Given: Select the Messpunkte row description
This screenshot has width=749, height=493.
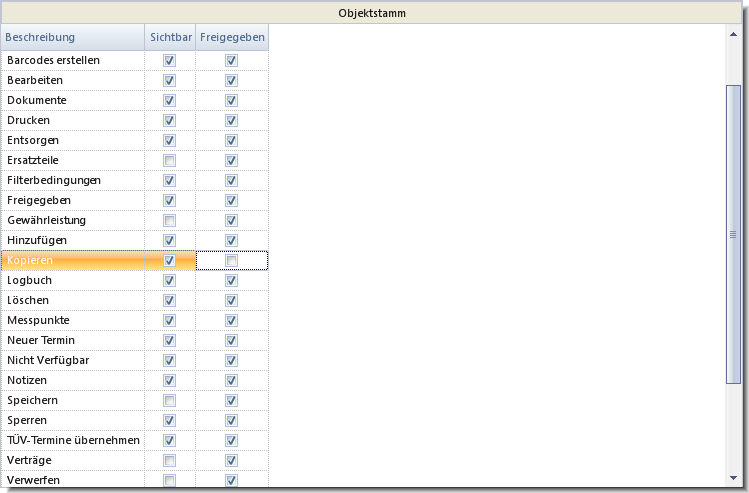Looking at the screenshot, I should click(x=38, y=321).
